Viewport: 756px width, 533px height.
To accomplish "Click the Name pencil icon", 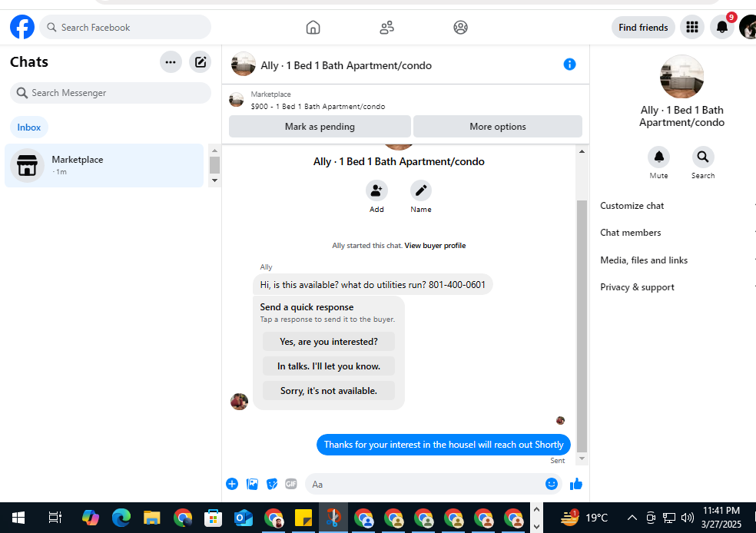I will click(x=421, y=190).
